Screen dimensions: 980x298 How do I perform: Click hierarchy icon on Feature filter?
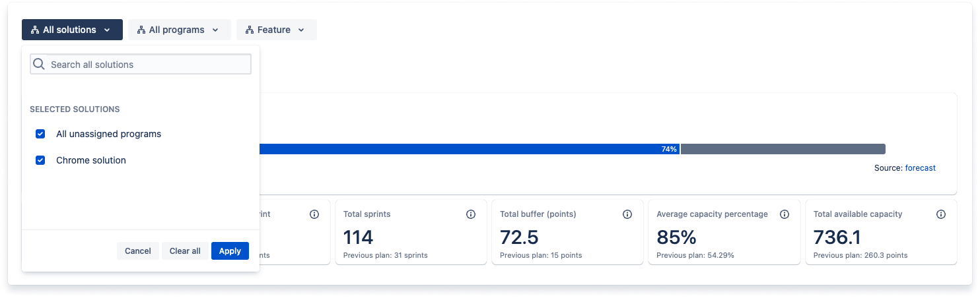pos(249,30)
